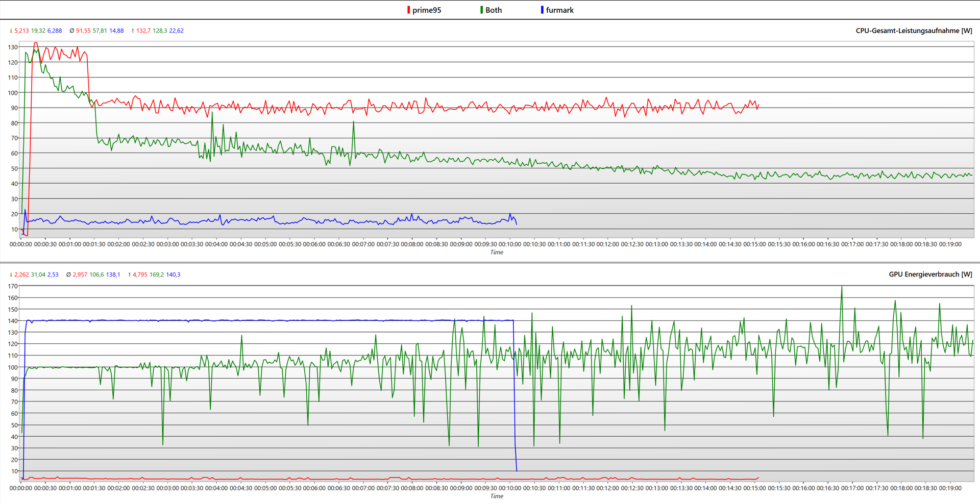Click the red prime95 legend color marker

408,10
